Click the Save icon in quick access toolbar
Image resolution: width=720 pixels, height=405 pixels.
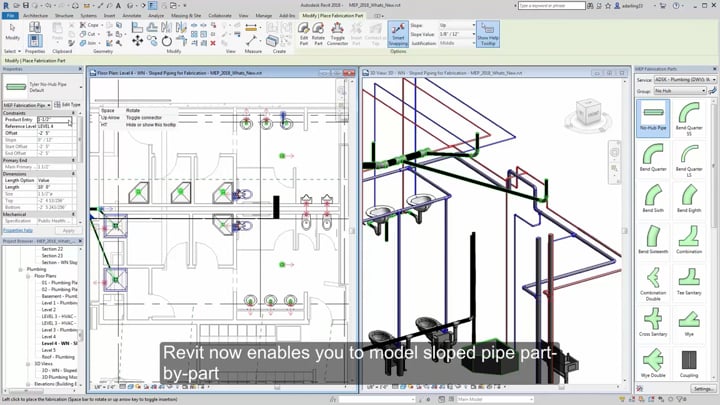[26, 6]
